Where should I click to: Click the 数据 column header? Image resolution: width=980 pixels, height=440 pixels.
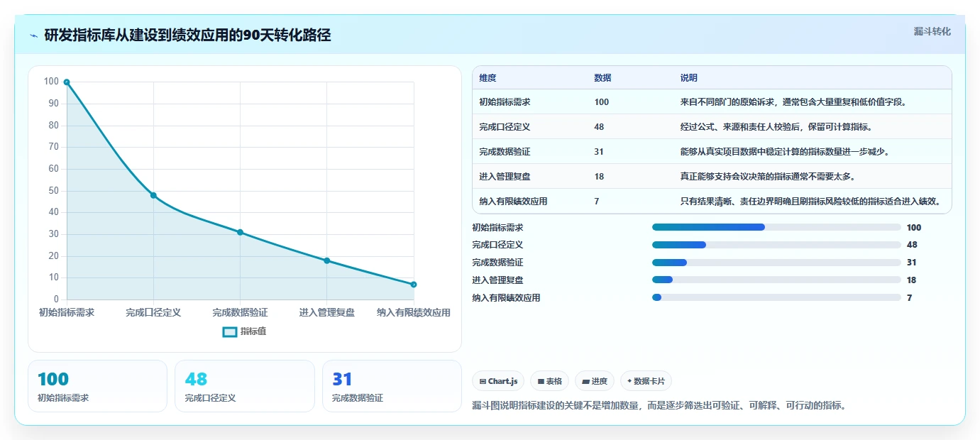(x=602, y=78)
